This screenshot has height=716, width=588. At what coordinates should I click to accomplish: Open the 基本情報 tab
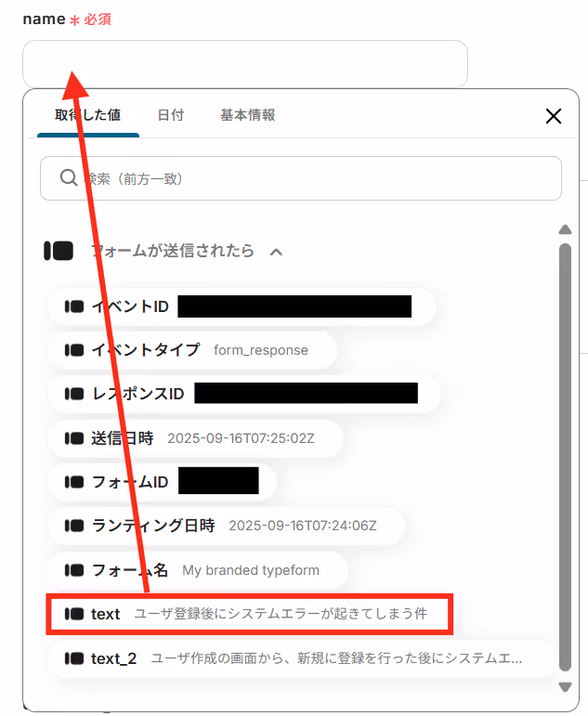click(x=247, y=115)
